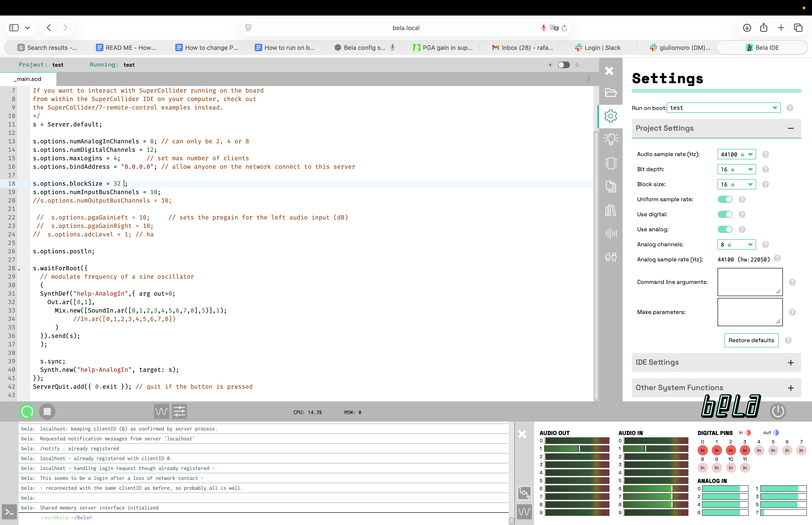Switch to PGA gain in sup... tab
This screenshot has width=812, height=525.
443,48
